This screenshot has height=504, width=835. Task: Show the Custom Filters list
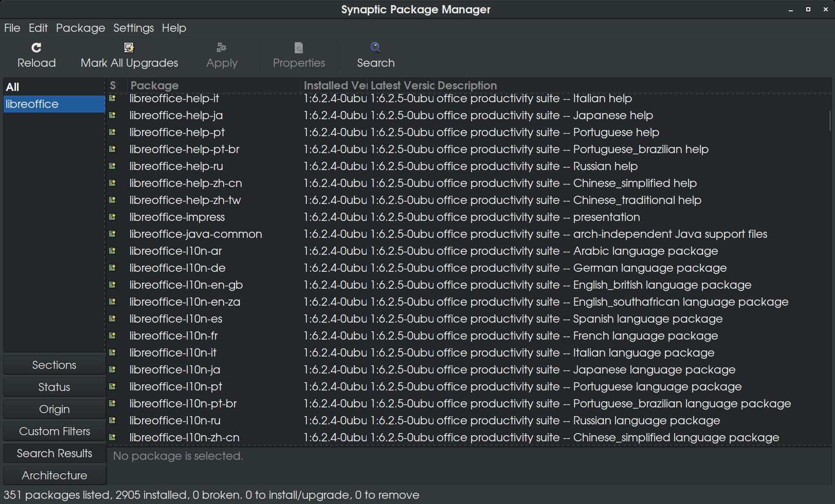pyautogui.click(x=54, y=431)
